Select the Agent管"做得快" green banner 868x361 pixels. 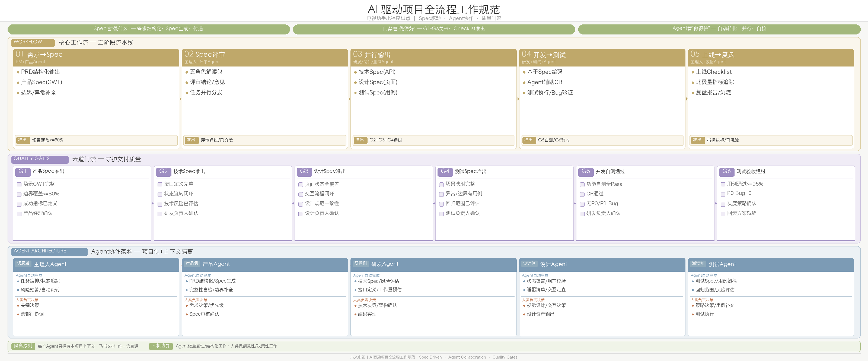click(719, 29)
